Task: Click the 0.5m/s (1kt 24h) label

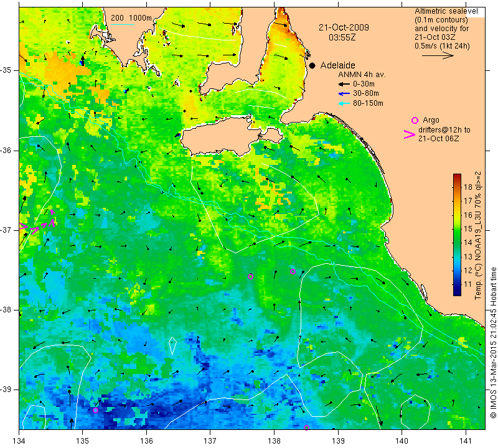Action: click(x=442, y=45)
